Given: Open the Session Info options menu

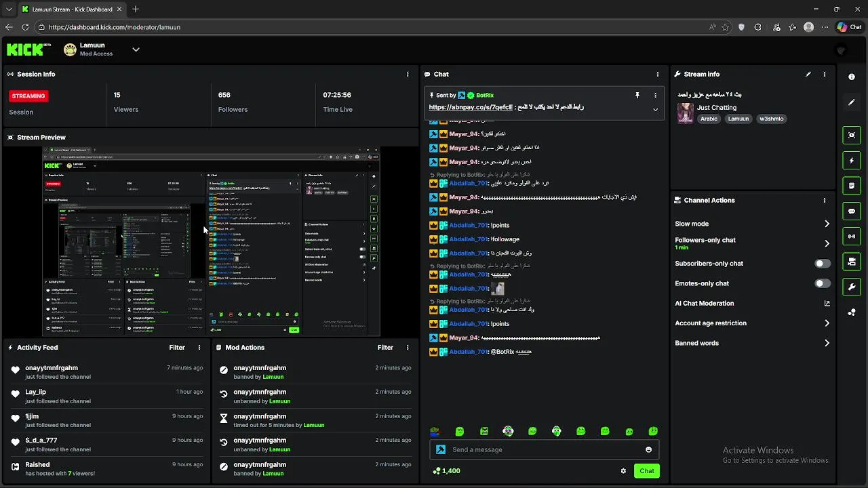Looking at the screenshot, I should click(408, 74).
